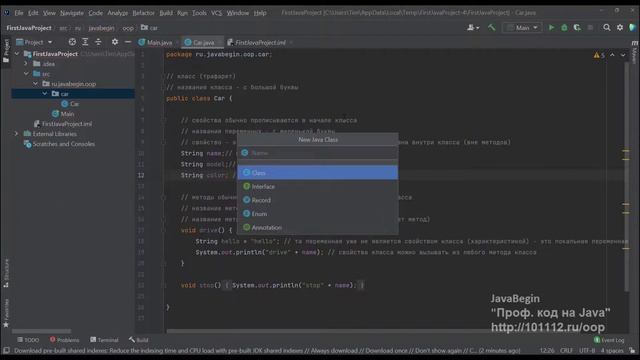Click the oop breadcrumb in navigation bar
The image size is (640, 360).
[x=128, y=28]
